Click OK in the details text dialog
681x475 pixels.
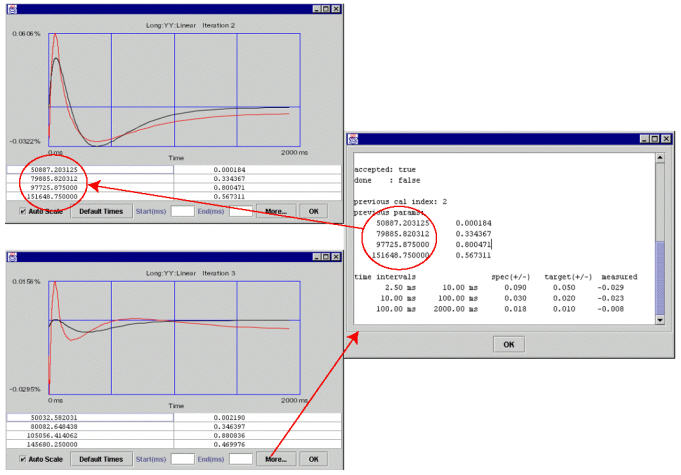tap(507, 343)
